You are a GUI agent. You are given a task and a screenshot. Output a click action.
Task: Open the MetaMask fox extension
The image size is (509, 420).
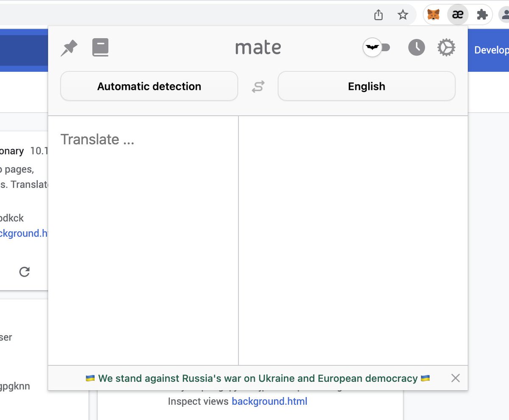coord(433,15)
